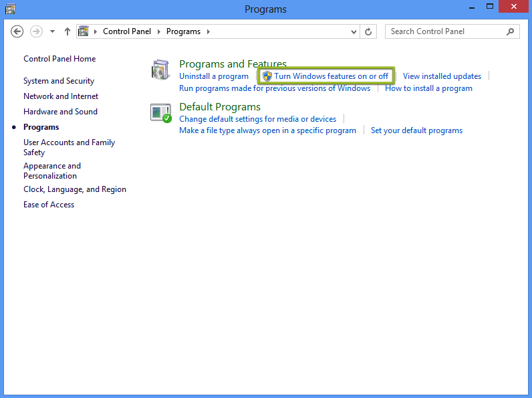This screenshot has width=532, height=398.
Task: Close the Programs window
Action: [514, 7]
